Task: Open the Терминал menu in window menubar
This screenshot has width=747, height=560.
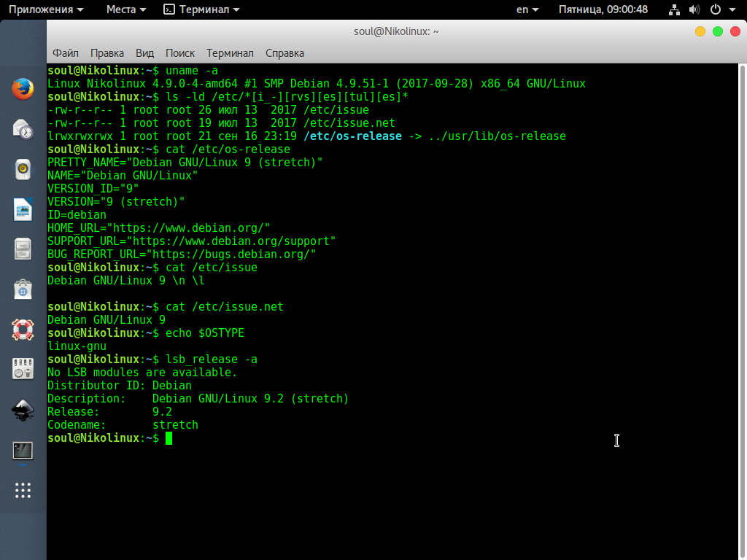Action: click(230, 52)
